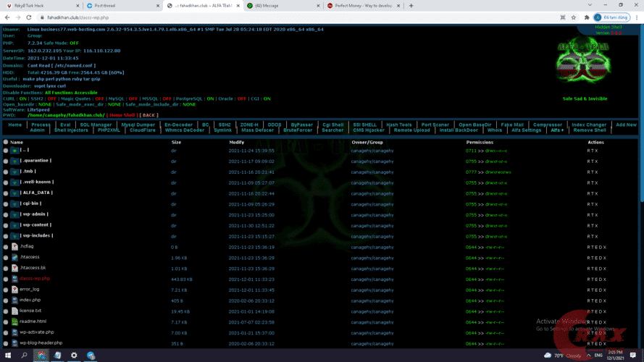Click the Home Shell link
644x362 pixels.
point(122,115)
